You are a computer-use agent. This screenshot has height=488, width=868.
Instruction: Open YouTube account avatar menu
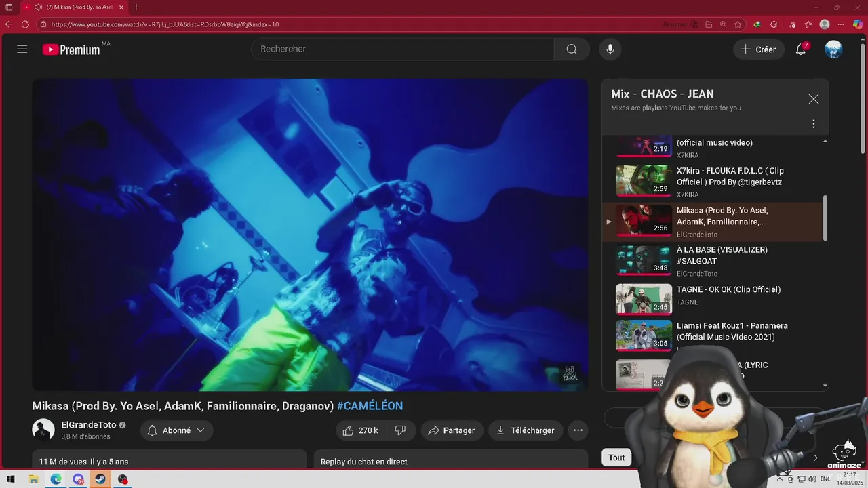tap(833, 49)
